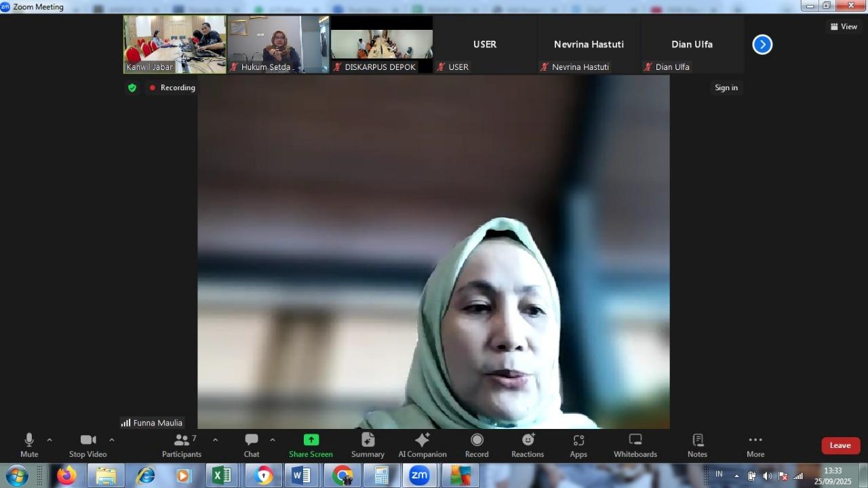Click the Sign in button
Viewport: 868px width, 488px height.
(726, 88)
